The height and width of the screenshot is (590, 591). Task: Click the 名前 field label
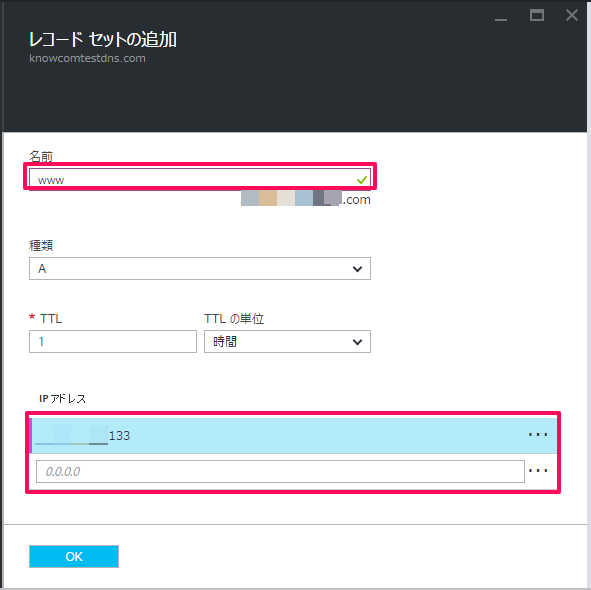pos(41,156)
